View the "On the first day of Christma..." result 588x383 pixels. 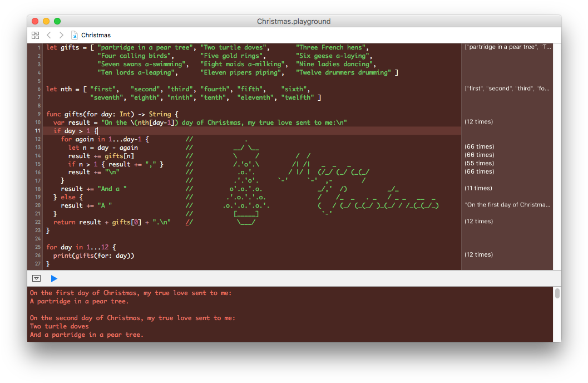(507, 205)
